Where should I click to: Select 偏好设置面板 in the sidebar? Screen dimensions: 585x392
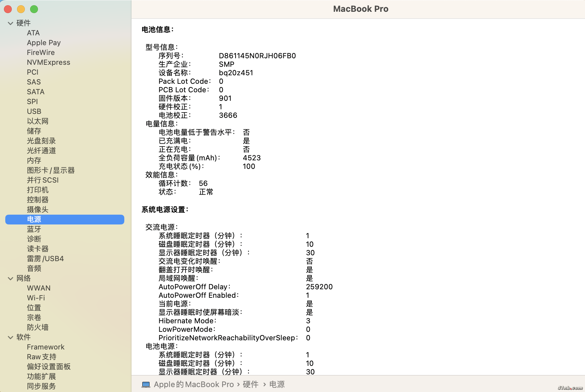49,367
